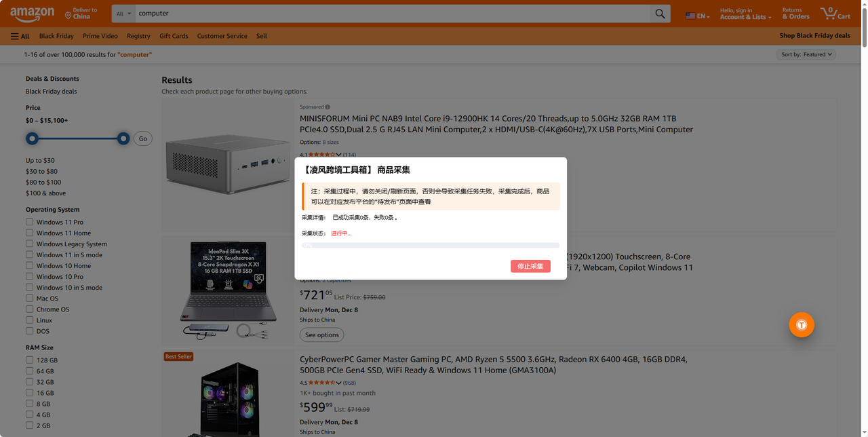Click the Sponsored info icon
868x437 pixels.
[328, 107]
